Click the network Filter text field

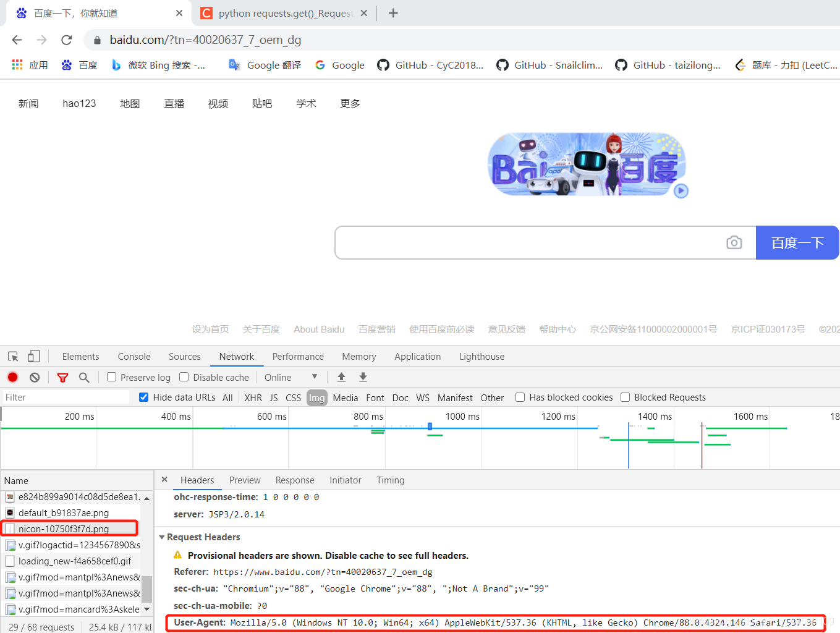(x=66, y=397)
